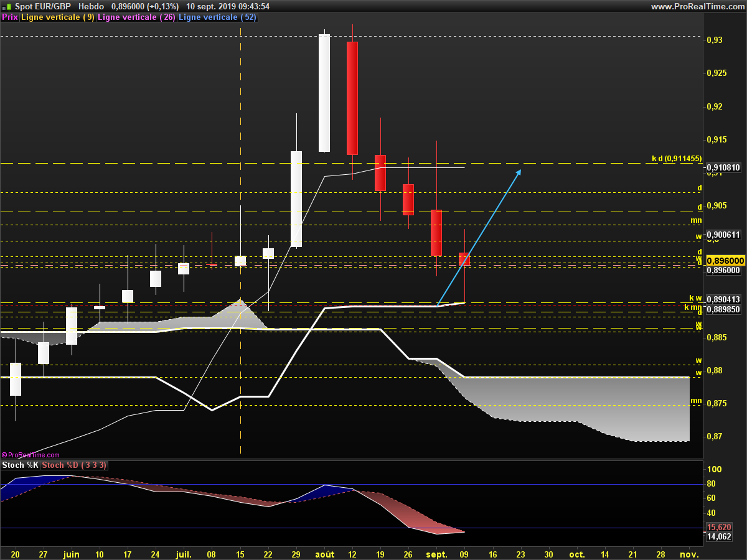The width and height of the screenshot is (747, 560).
Task: Click the Hebdo timeframe label
Action: (x=92, y=6)
